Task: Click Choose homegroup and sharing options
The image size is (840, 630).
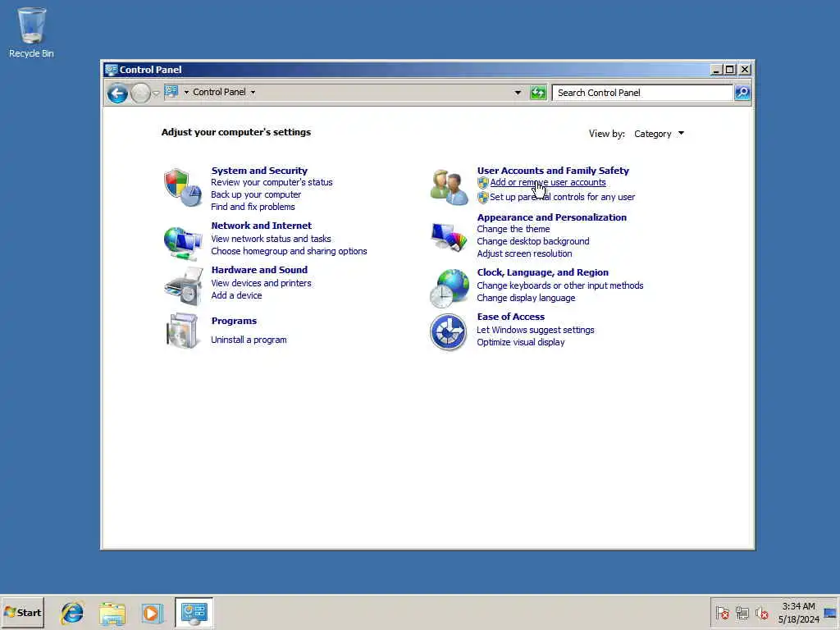Action: pyautogui.click(x=289, y=251)
